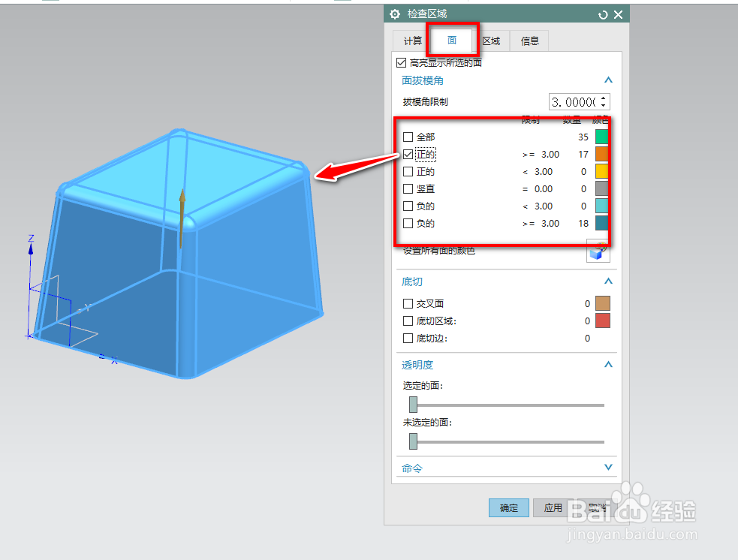Click the 3.00 limit value in 正的 >= row
The image size is (738, 560).
coord(550,155)
